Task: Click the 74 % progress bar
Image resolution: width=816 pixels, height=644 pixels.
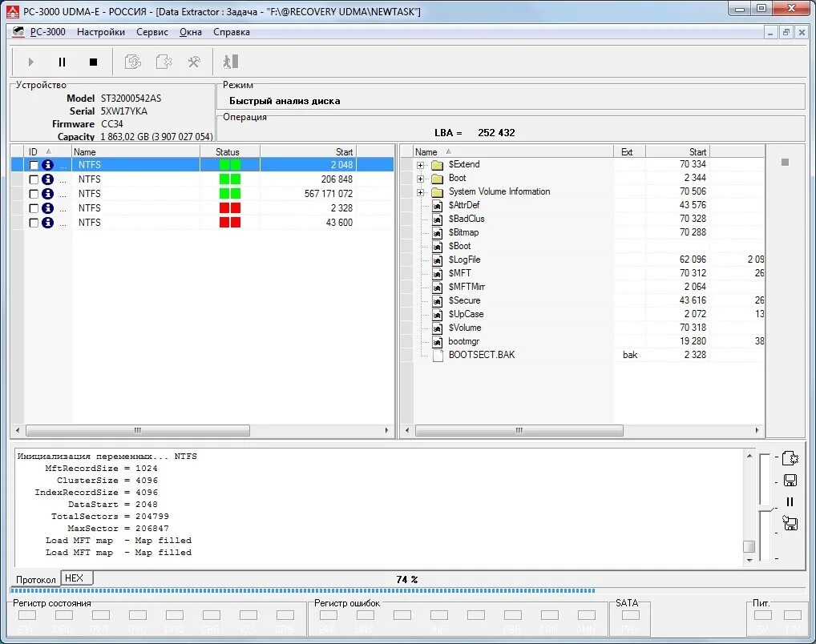Action: pyautogui.click(x=408, y=591)
